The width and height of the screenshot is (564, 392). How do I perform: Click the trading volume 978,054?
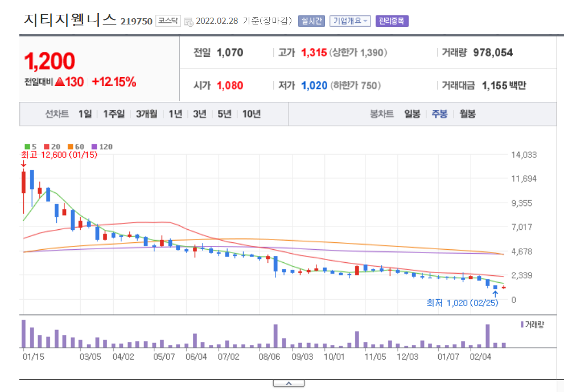(493, 53)
